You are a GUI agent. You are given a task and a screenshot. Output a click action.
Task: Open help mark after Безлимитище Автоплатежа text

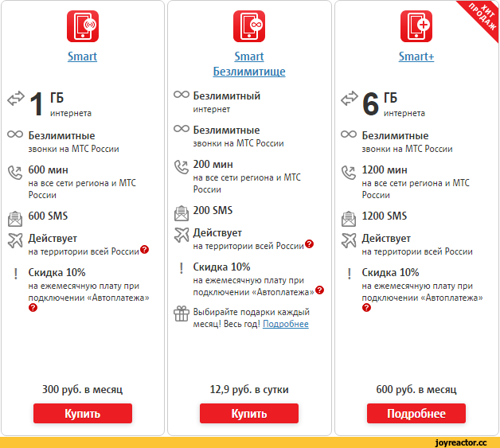[x=319, y=290]
